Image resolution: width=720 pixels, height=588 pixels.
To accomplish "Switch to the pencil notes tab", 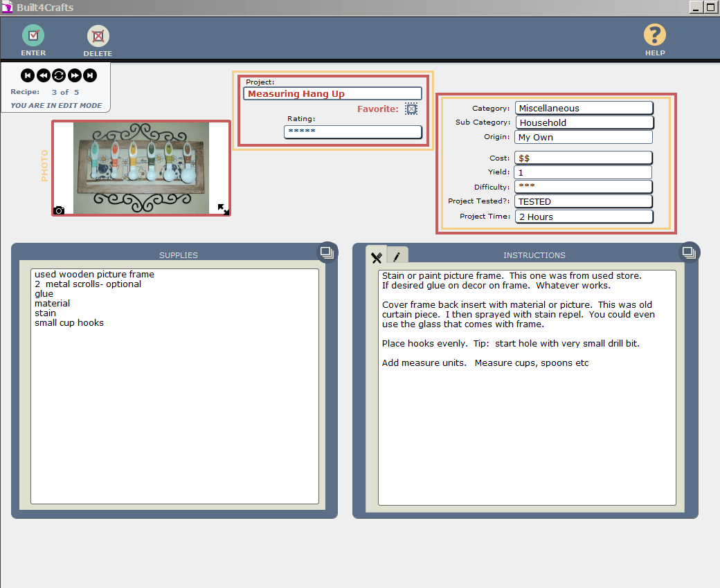I will pyautogui.click(x=397, y=257).
